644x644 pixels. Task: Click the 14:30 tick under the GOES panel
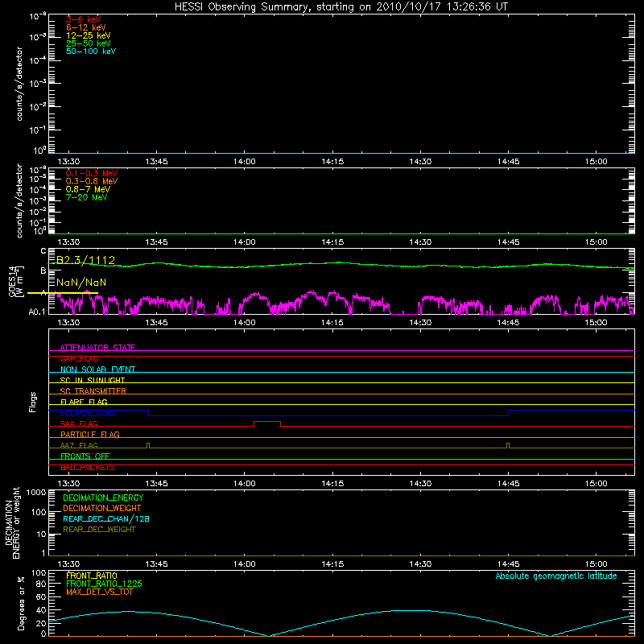(x=420, y=323)
